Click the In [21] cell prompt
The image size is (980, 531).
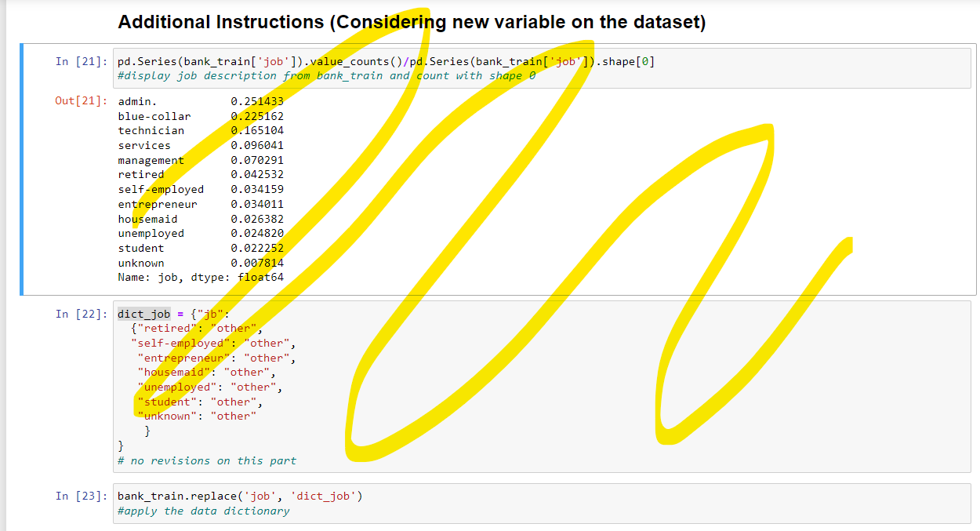coord(81,61)
